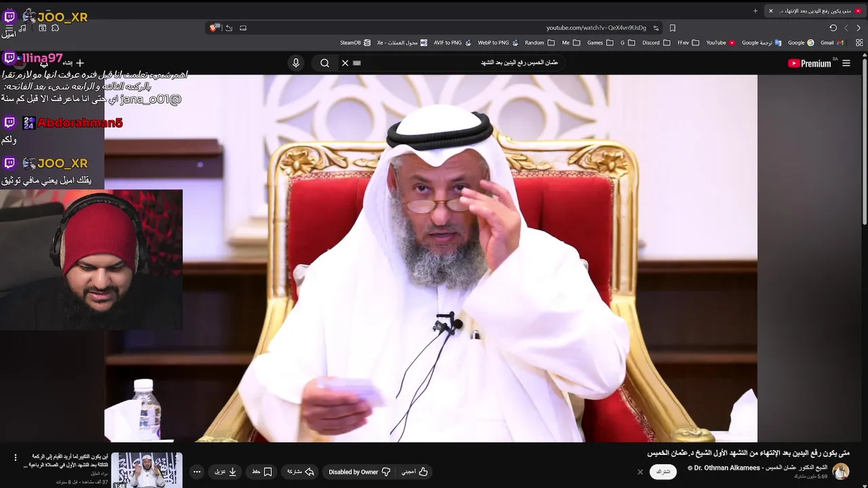This screenshot has height=488, width=868.
Task: Open the YouTube bookmark
Action: 721,43
